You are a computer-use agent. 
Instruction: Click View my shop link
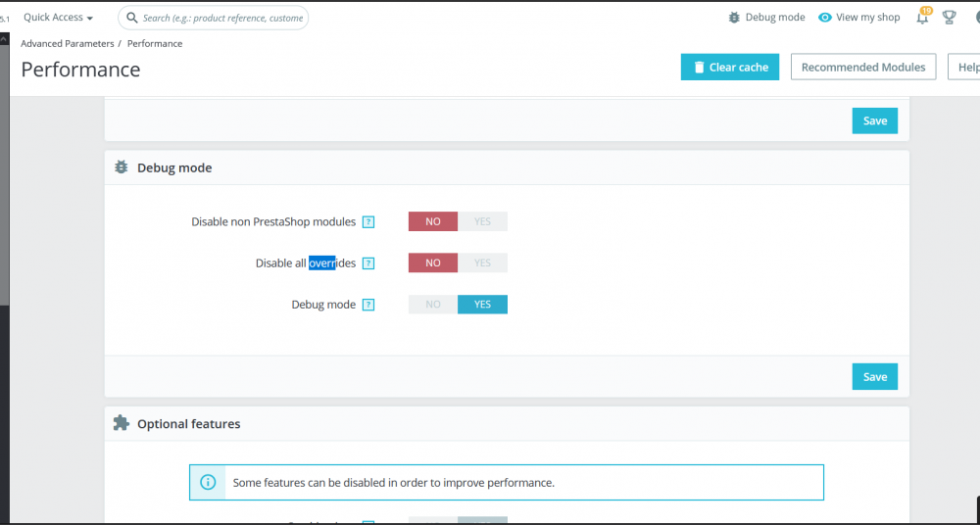click(867, 18)
